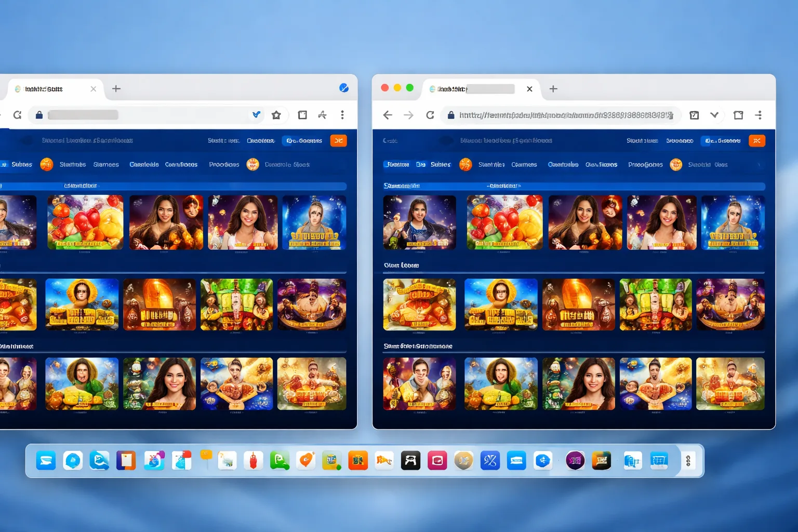Viewport: 798px width, 532px height.
Task: Click the first orange coin icon in the right window's navigation
Action: [465, 164]
